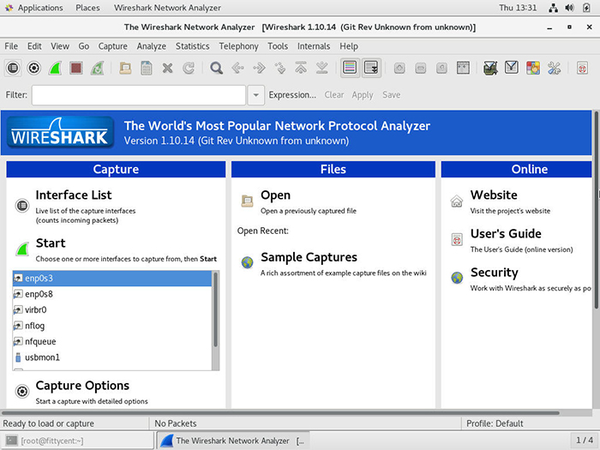The width and height of the screenshot is (600, 450).
Task: Open the Edit menu
Action: coord(34,46)
